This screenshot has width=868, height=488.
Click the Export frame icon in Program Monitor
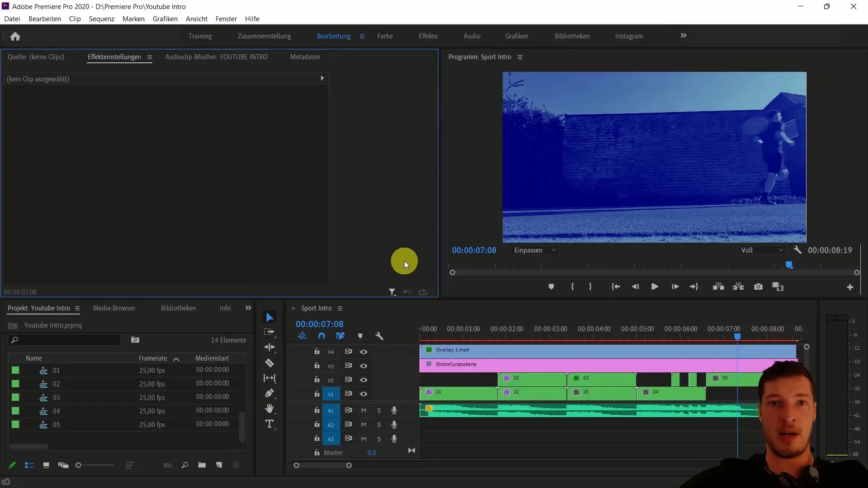tap(758, 286)
